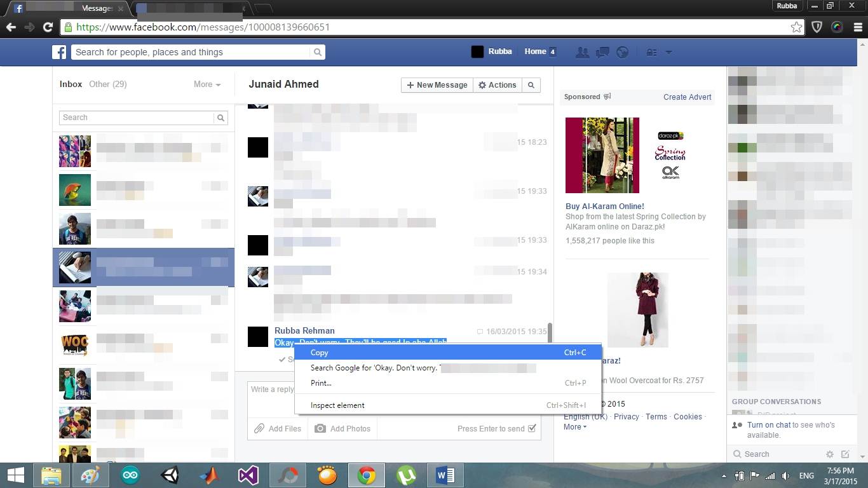
Task: Open Arduino from taskbar
Action: (130, 475)
